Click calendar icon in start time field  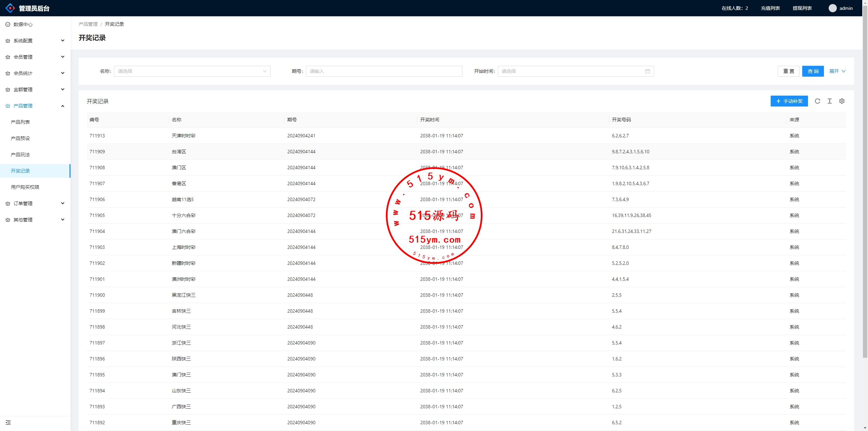click(647, 71)
